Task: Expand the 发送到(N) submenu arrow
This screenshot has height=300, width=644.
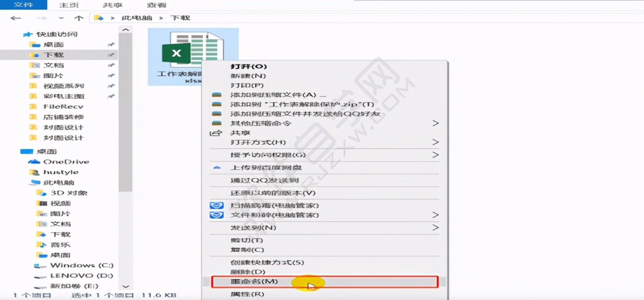Action: pos(436,228)
